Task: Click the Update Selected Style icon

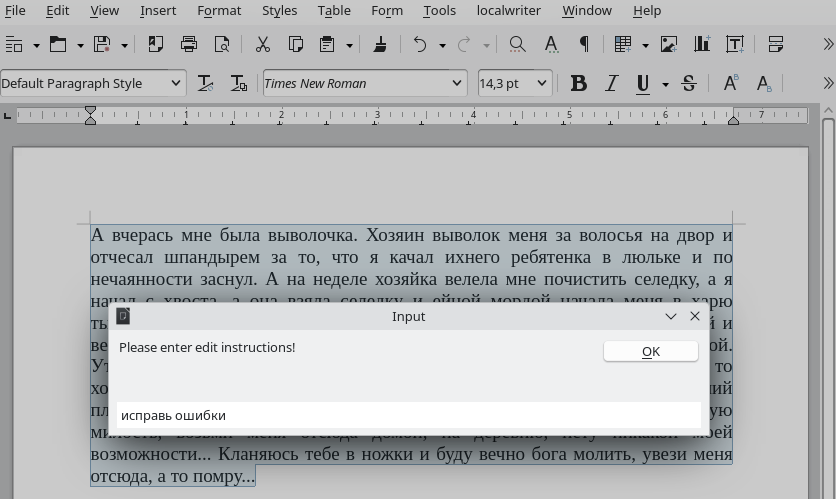Action: click(x=205, y=83)
